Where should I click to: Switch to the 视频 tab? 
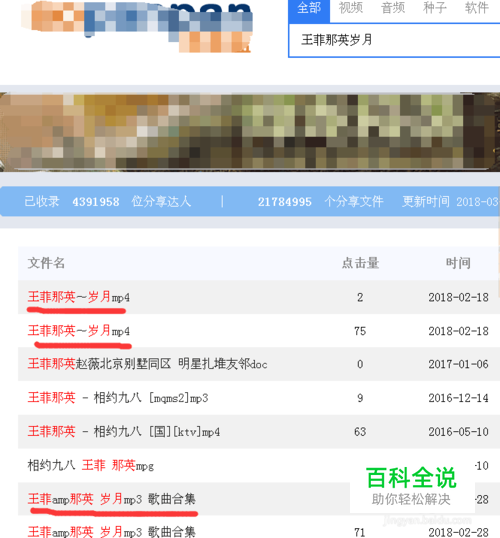pyautogui.click(x=351, y=8)
